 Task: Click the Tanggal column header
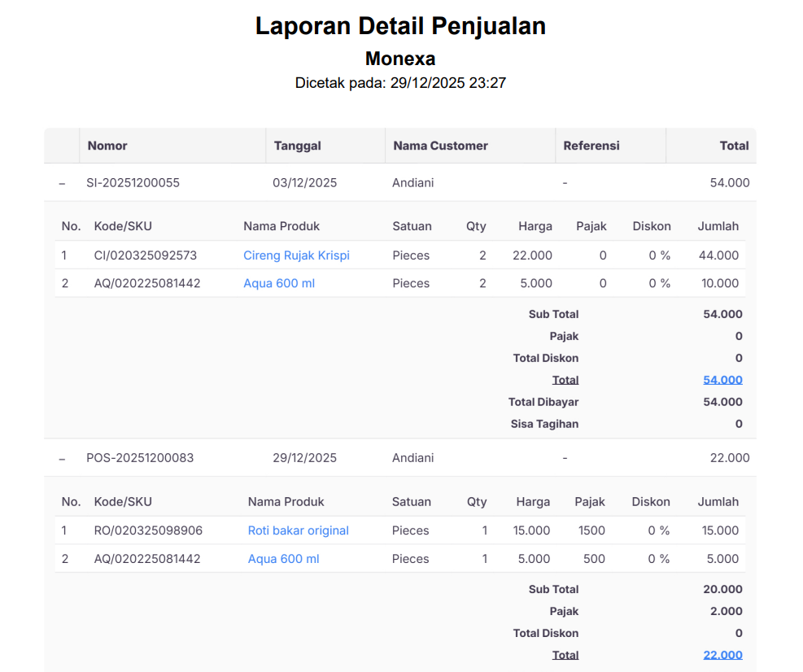297,146
